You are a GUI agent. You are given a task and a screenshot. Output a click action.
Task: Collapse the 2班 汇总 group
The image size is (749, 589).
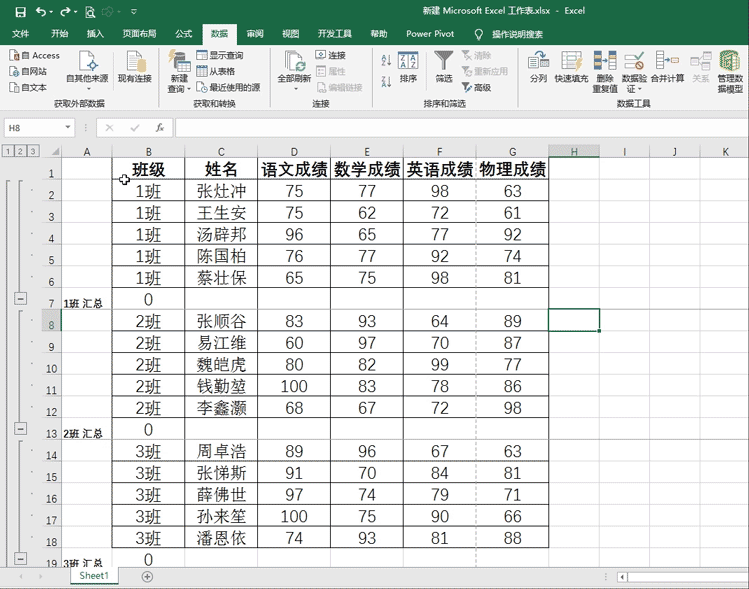[x=20, y=428]
